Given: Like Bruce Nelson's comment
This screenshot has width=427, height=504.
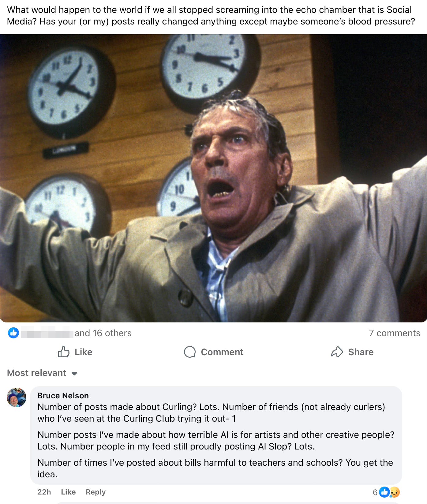Looking at the screenshot, I should tap(68, 492).
